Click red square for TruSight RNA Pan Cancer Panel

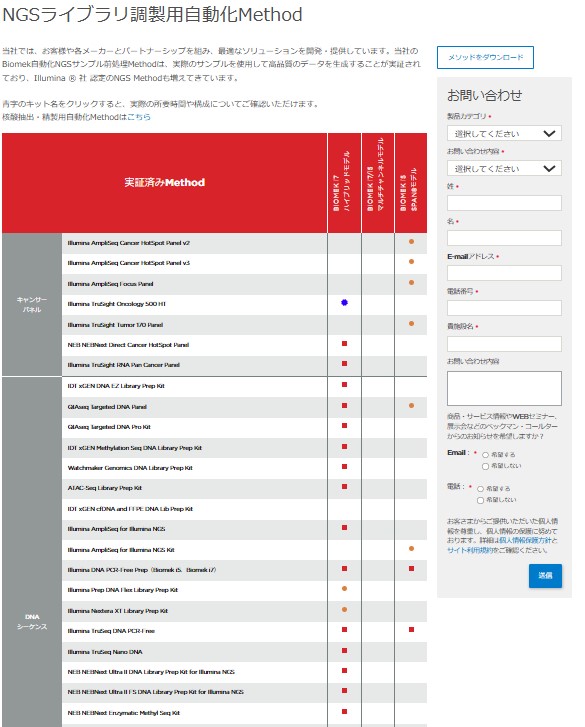click(x=344, y=364)
